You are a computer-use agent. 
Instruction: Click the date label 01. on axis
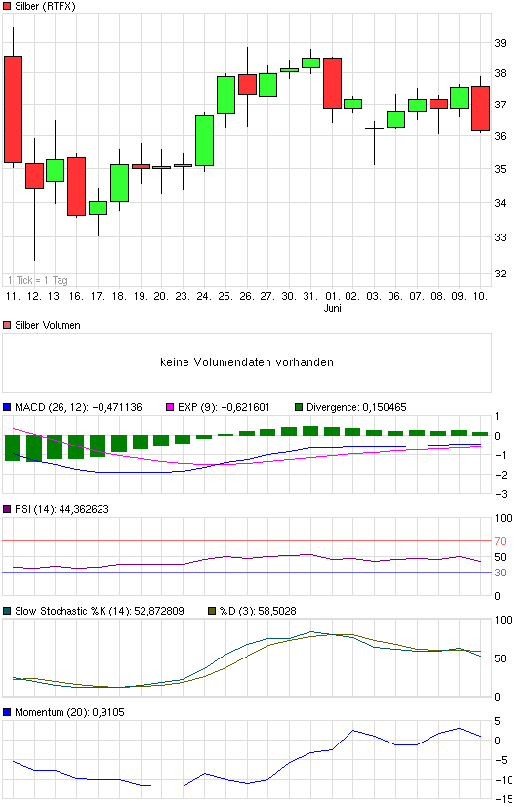333,296
